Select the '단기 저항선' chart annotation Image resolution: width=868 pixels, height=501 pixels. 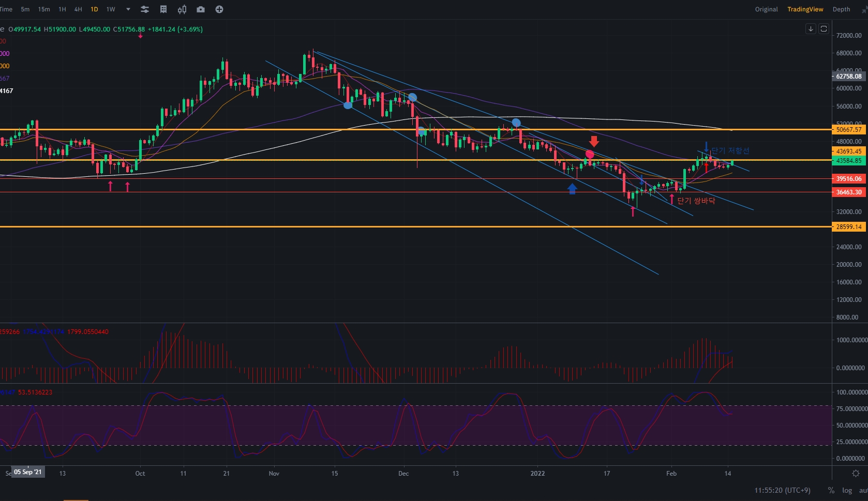click(730, 150)
